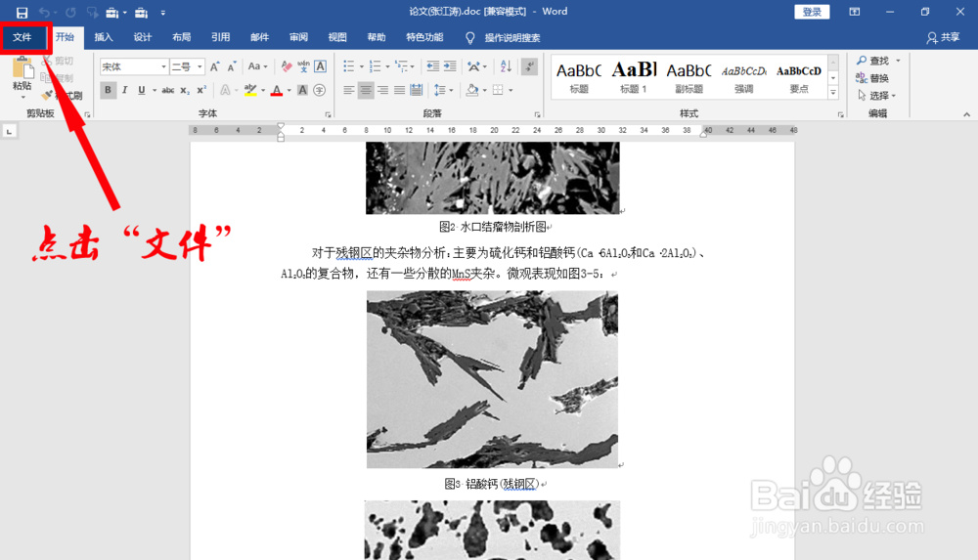Image resolution: width=978 pixels, height=560 pixels.
Task: Click the Undo arrow icon
Action: 44,13
